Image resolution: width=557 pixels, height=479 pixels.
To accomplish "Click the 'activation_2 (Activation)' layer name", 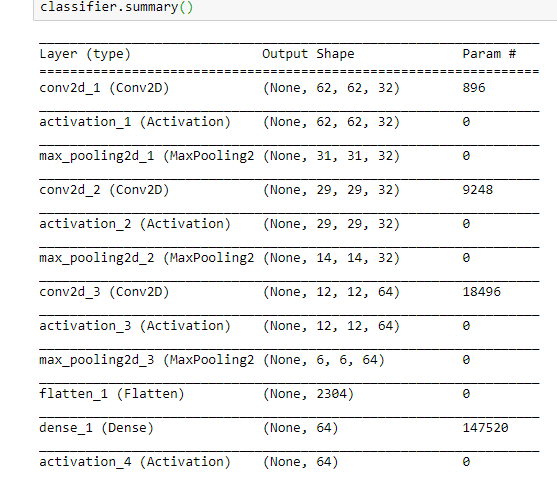I will (x=135, y=224).
